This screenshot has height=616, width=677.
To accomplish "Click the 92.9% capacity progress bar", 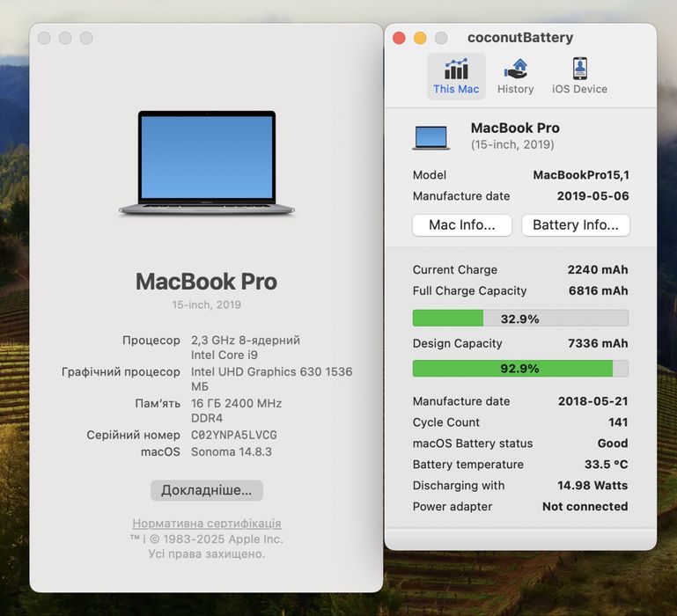I will (520, 368).
